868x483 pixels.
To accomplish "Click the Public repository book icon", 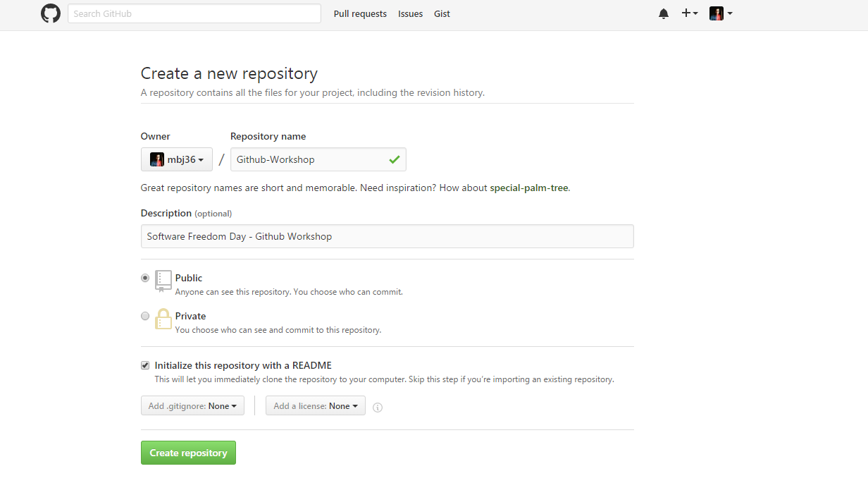I will (x=163, y=281).
